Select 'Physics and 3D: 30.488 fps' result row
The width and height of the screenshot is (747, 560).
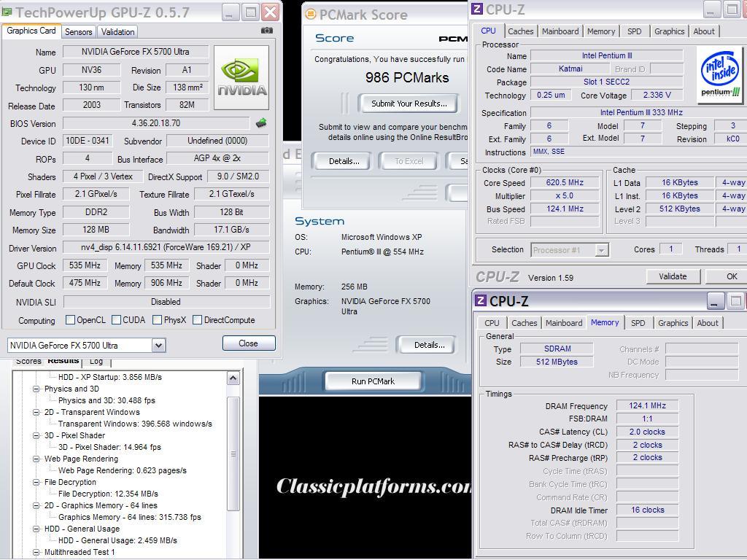pos(107,400)
